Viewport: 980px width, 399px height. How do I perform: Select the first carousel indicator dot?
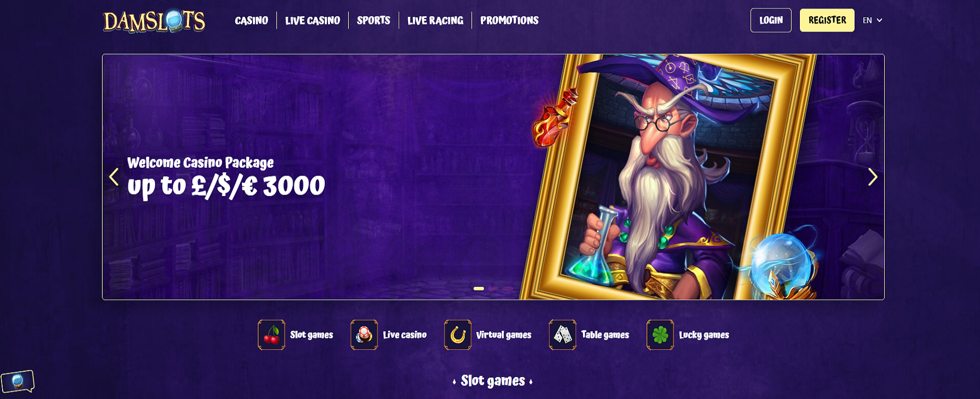(479, 288)
